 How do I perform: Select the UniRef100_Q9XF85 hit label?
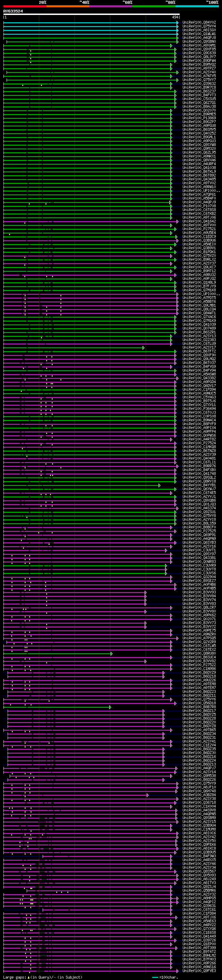pyautogui.click(x=199, y=49)
